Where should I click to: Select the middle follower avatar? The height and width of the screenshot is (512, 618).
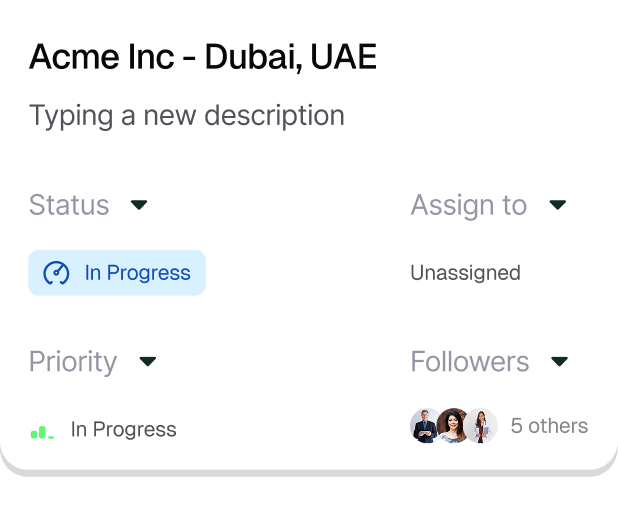coord(453,426)
